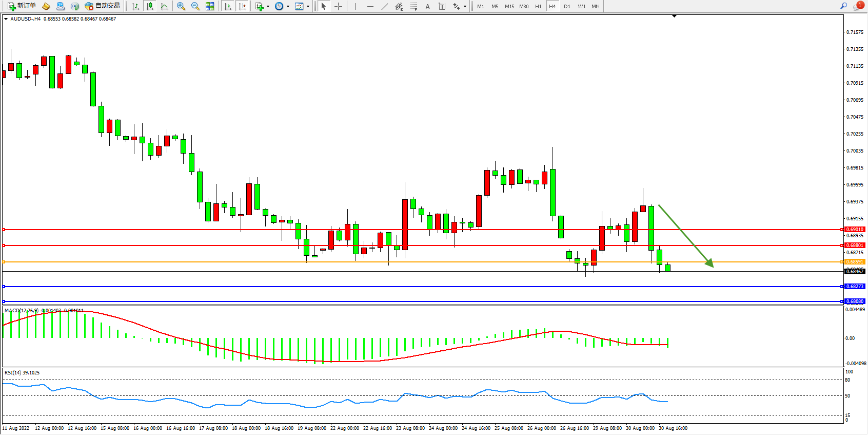Click the orange 0.68591 price level label

855,262
